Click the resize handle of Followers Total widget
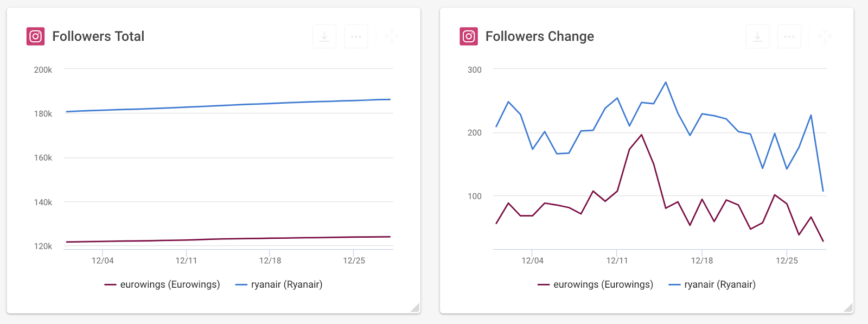 tap(416, 307)
